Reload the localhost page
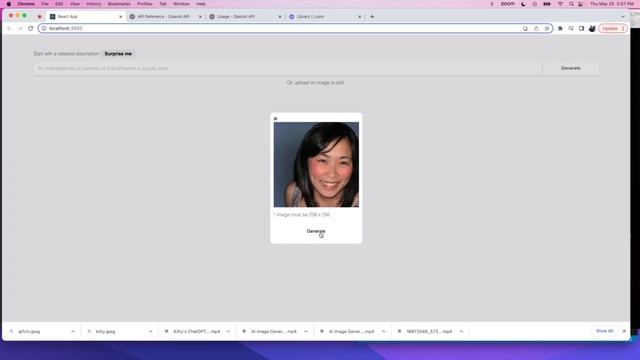Image resolution: width=640 pixels, height=360 pixels. click(x=31, y=29)
